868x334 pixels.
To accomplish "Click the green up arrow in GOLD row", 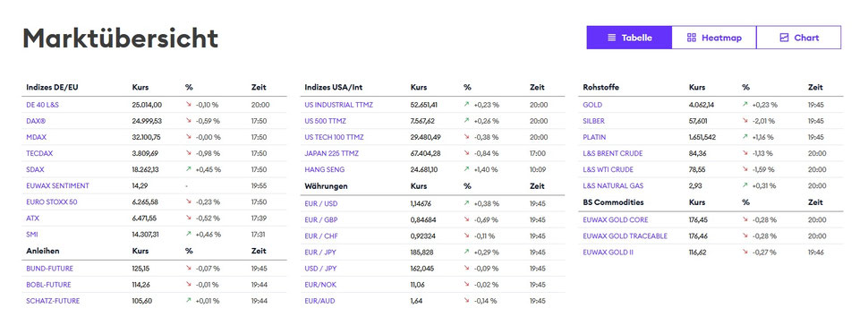I will click(x=745, y=105).
